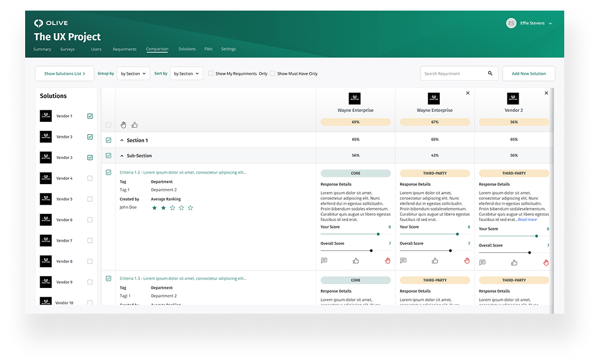
Task: Open comment icon in Vendor 2 column
Action: (x=483, y=263)
